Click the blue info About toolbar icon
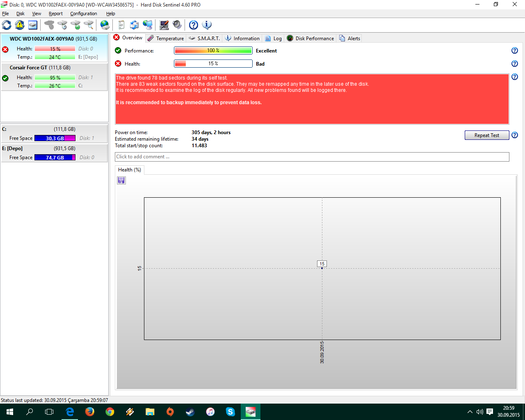This screenshot has height=420, width=525. click(x=207, y=25)
